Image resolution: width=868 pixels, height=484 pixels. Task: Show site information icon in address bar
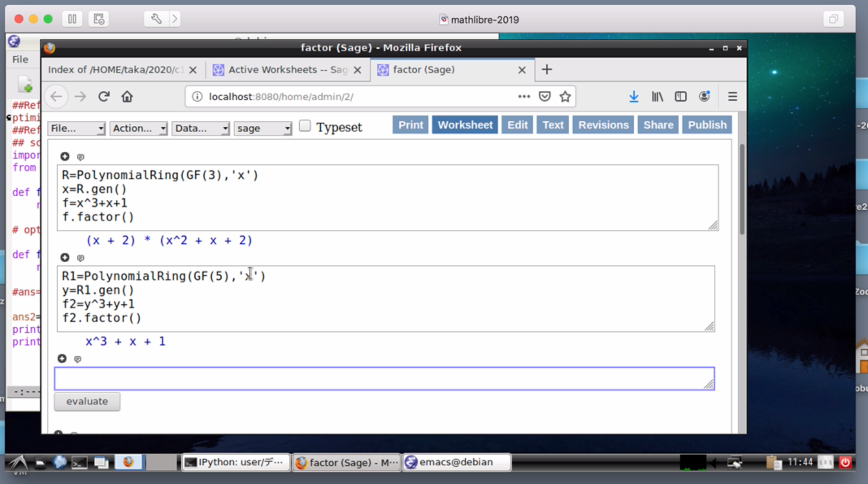[197, 97]
